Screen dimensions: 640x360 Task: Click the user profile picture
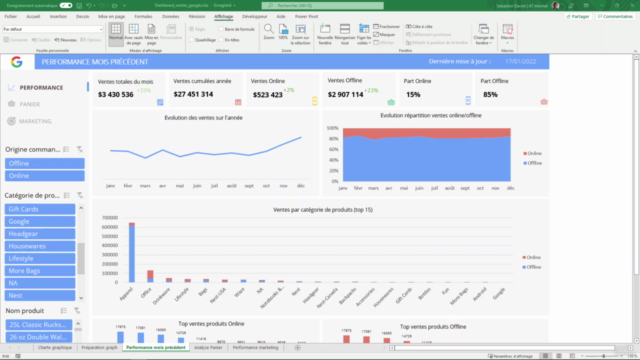tap(555, 6)
